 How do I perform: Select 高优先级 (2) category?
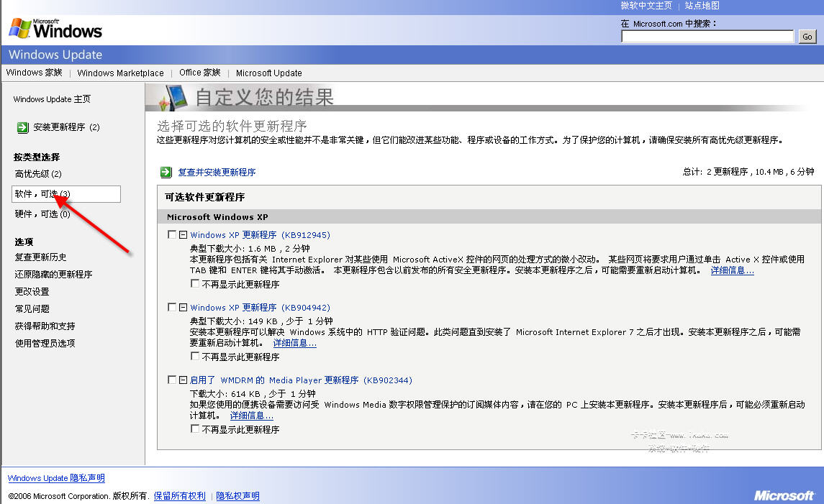tap(38, 174)
